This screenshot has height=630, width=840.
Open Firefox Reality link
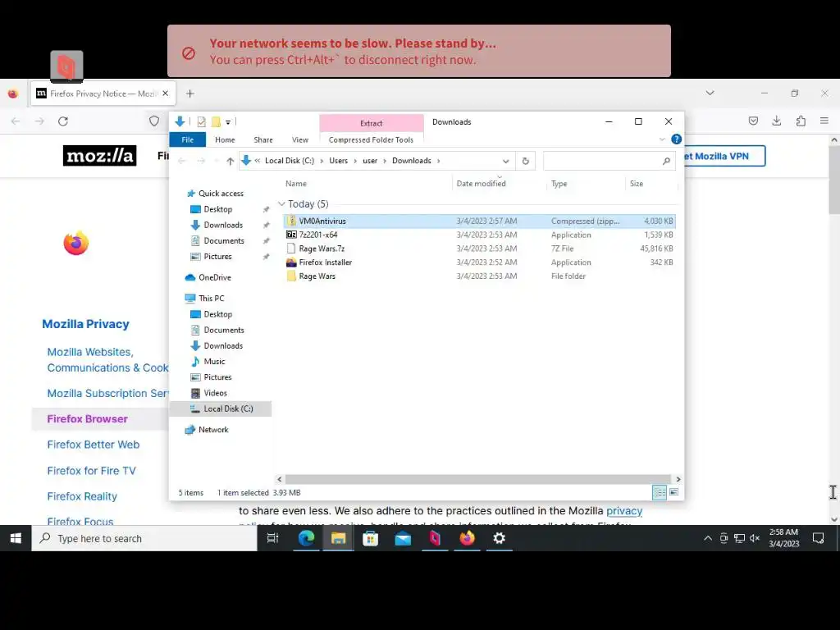click(82, 496)
